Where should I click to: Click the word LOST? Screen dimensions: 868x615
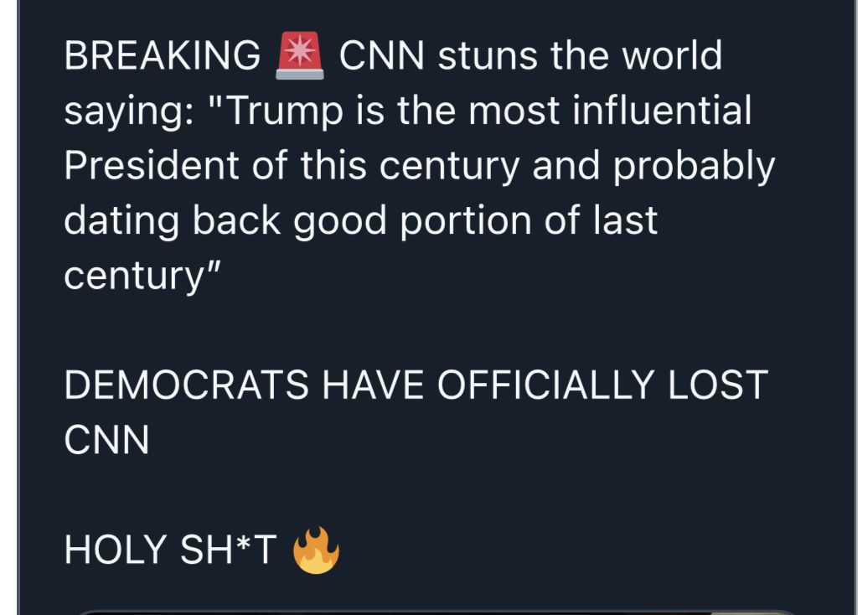pyautogui.click(x=716, y=385)
